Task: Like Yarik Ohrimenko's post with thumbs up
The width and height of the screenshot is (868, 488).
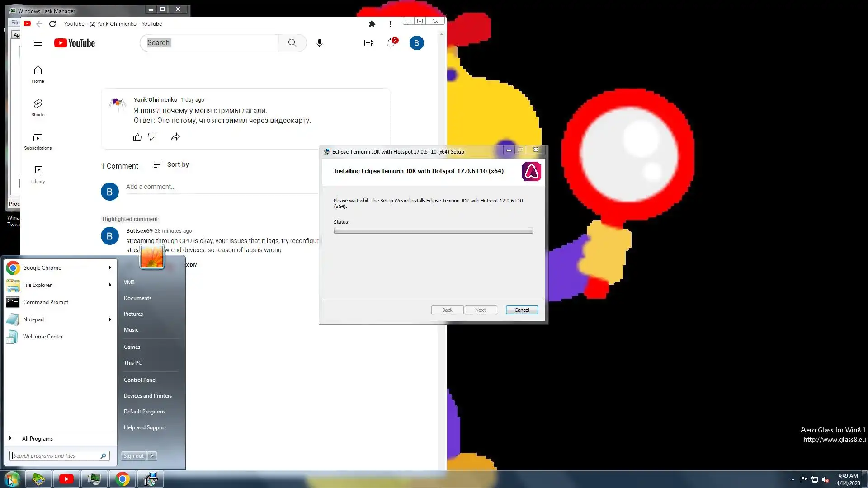Action: (x=137, y=136)
